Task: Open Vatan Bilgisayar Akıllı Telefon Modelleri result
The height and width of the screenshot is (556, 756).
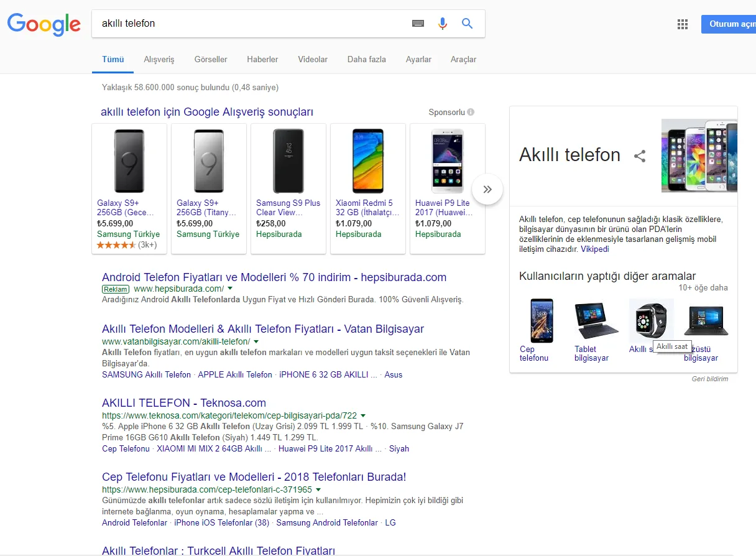Action: click(263, 329)
